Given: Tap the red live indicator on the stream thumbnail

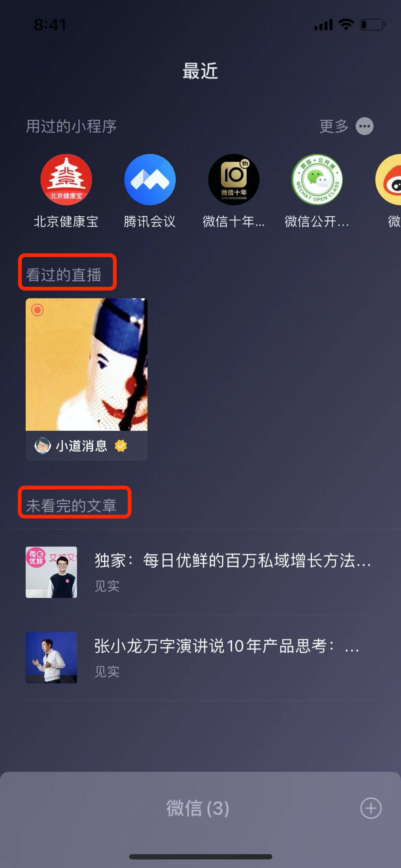Looking at the screenshot, I should click(37, 310).
